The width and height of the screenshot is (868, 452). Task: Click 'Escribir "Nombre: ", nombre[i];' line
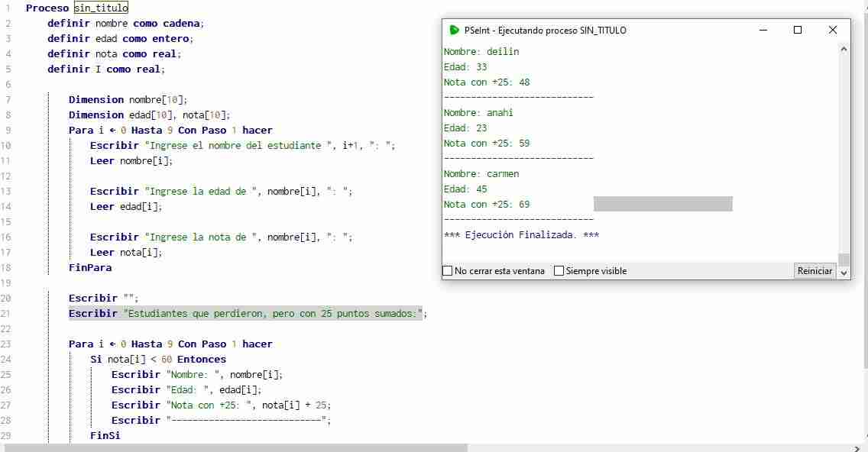pos(197,375)
